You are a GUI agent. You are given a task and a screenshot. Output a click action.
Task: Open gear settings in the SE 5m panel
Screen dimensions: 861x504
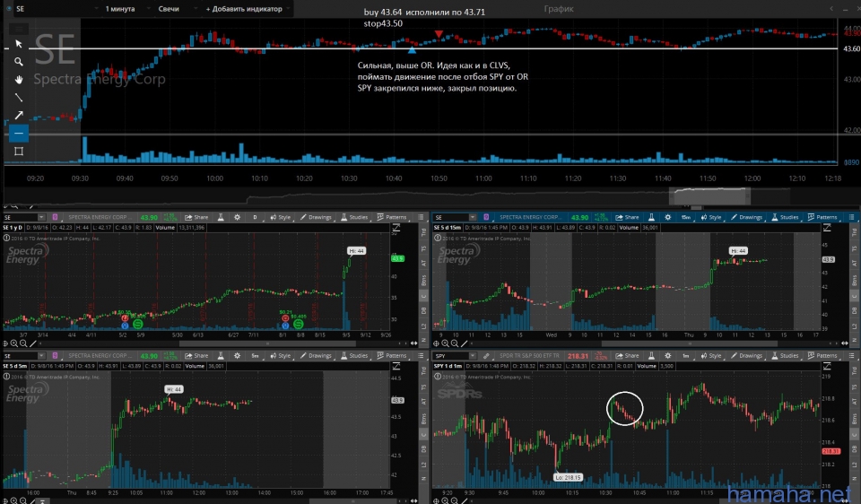(x=237, y=356)
